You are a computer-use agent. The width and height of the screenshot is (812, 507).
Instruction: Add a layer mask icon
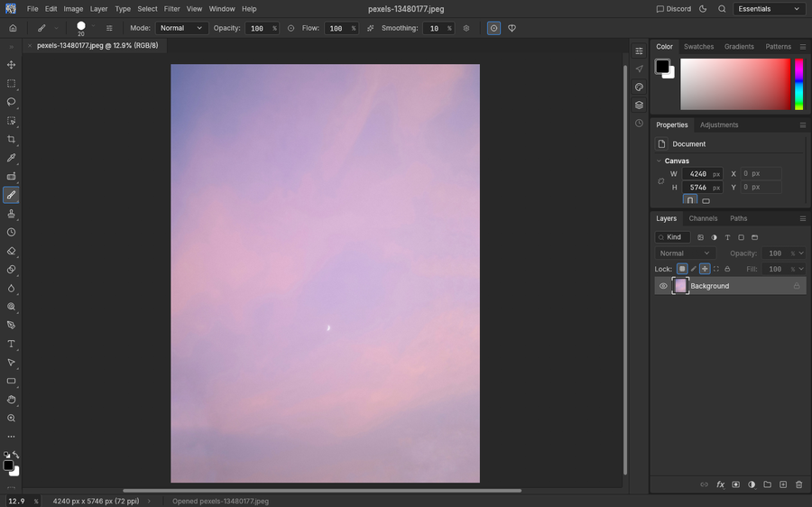pos(736,484)
